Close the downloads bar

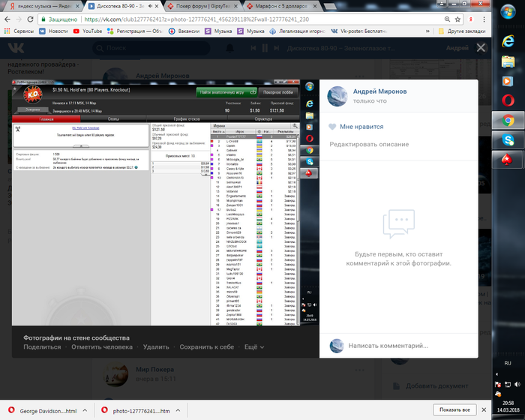484,409
